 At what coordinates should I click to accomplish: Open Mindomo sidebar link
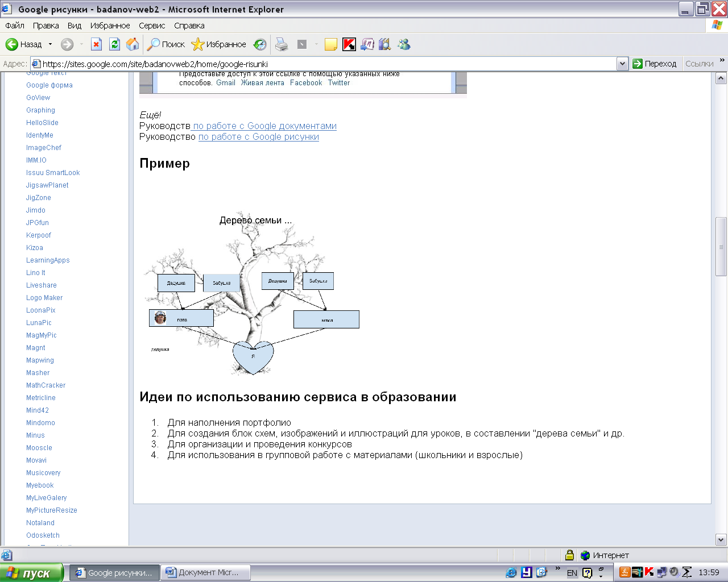click(x=40, y=423)
